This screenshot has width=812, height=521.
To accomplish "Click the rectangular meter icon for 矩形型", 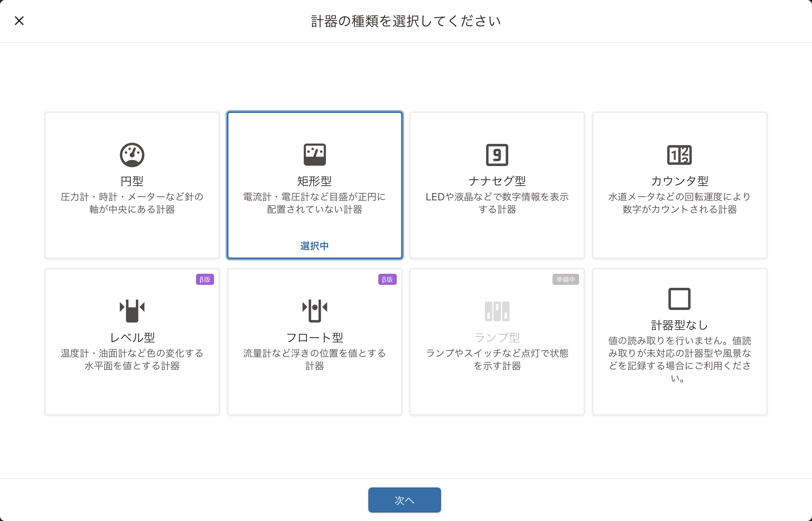I will pos(314,155).
